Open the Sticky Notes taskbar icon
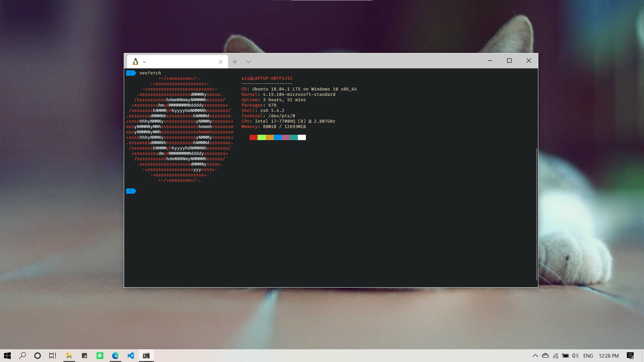Image resolution: width=644 pixels, height=362 pixels. coord(85,356)
